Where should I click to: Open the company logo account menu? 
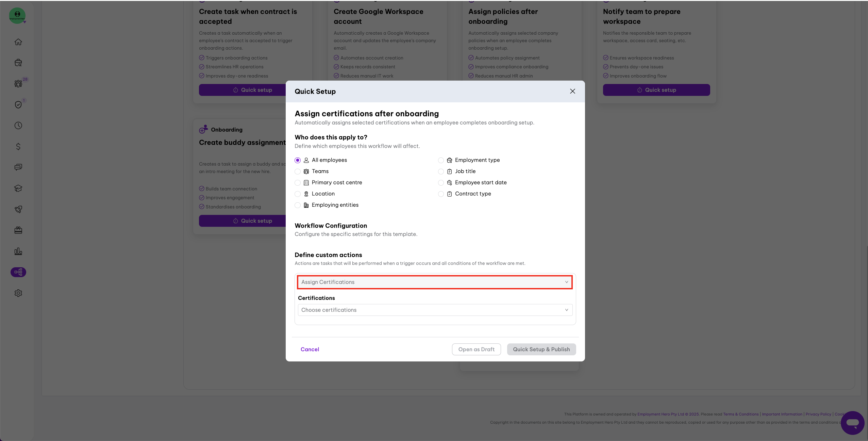point(17,16)
